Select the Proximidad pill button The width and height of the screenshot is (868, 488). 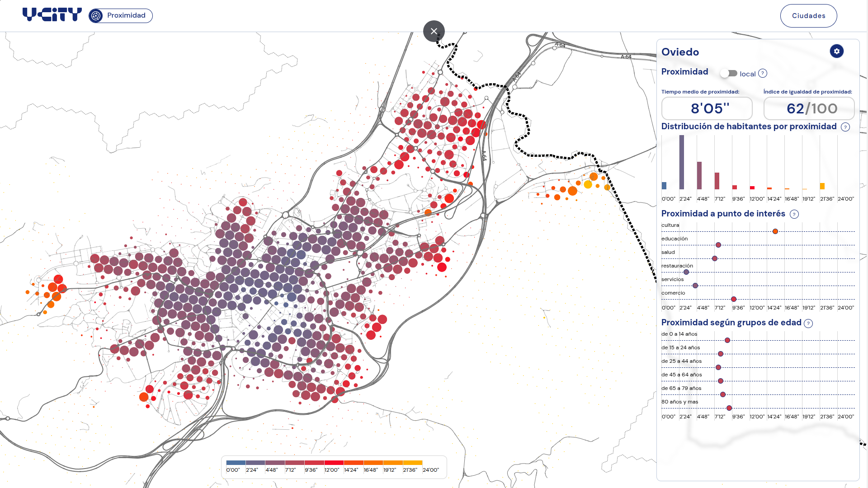121,16
